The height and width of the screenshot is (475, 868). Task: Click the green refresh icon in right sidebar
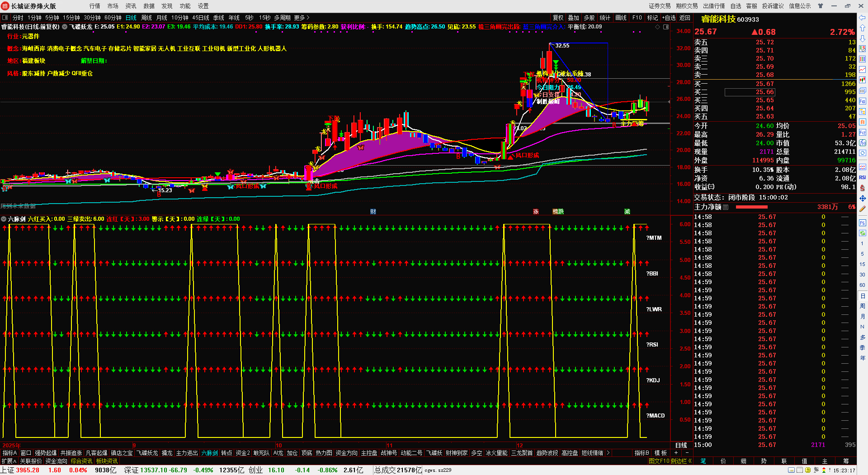tap(863, 233)
